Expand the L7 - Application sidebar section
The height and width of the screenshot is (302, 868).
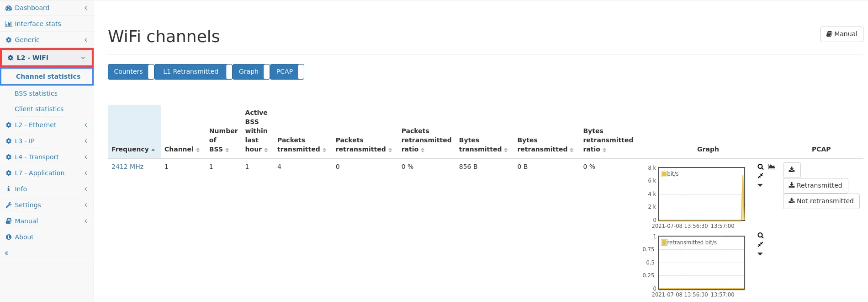point(39,173)
